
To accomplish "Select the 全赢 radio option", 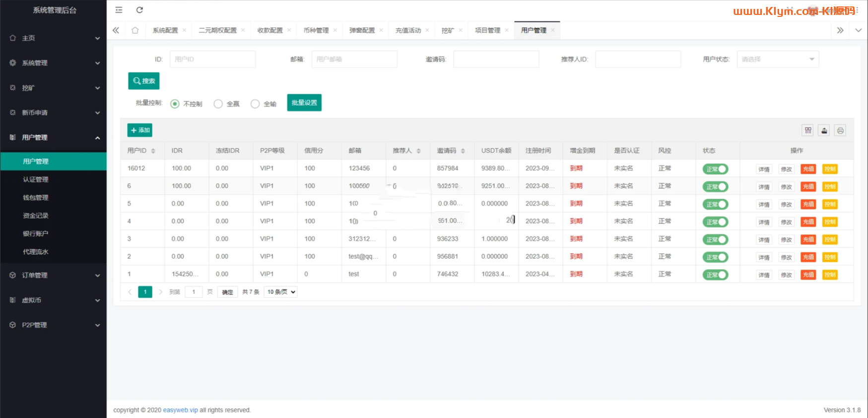I will pos(218,104).
